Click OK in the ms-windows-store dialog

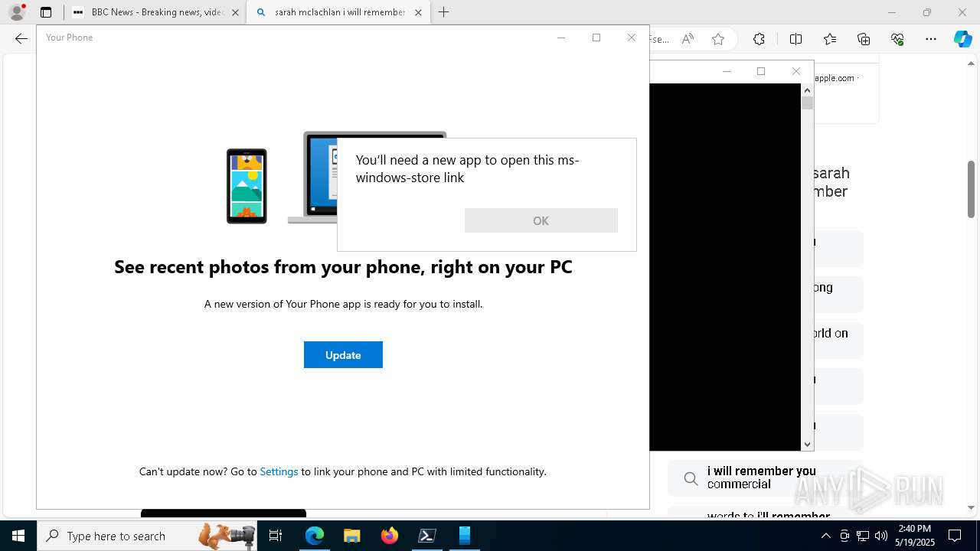[541, 220]
